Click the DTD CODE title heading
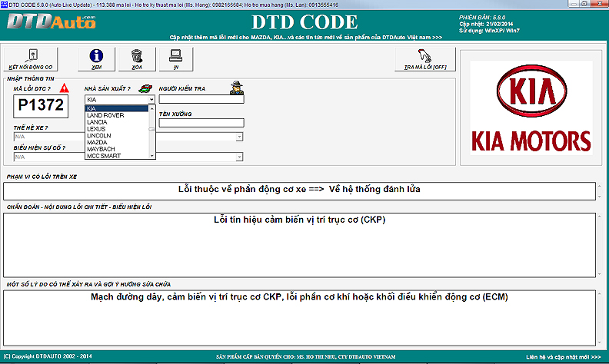 (x=304, y=22)
